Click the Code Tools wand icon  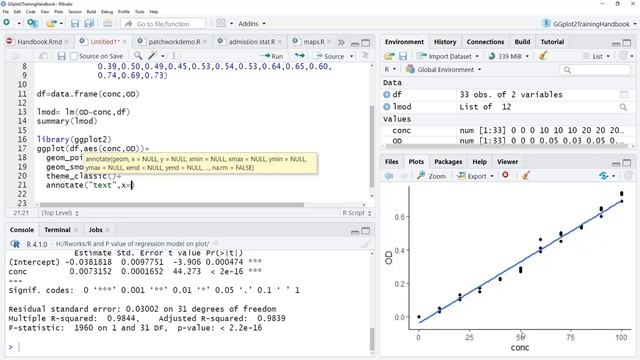pos(153,56)
